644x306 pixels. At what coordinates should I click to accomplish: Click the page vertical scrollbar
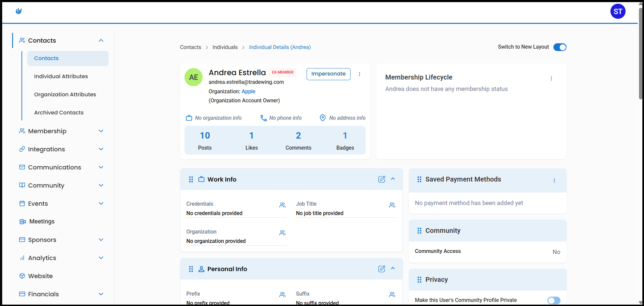click(641, 54)
